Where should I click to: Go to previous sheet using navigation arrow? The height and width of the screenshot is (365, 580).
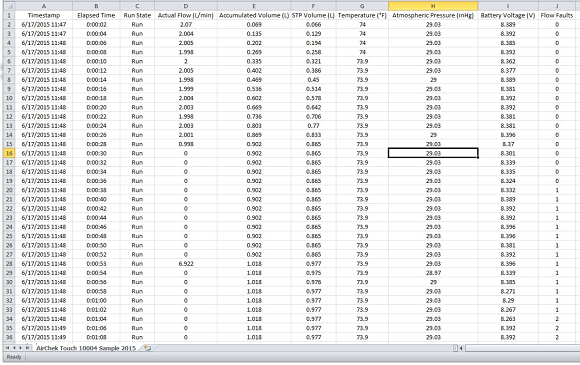coord(14,348)
